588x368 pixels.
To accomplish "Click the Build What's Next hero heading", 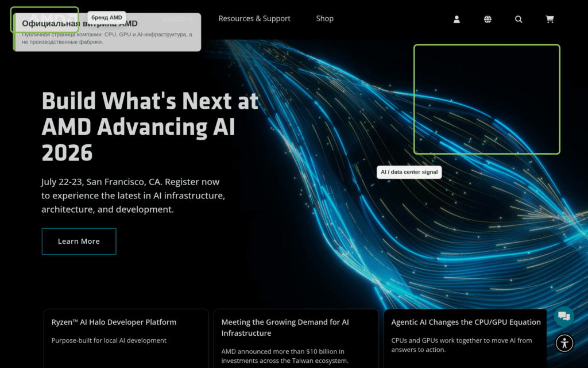I will (x=150, y=126).
